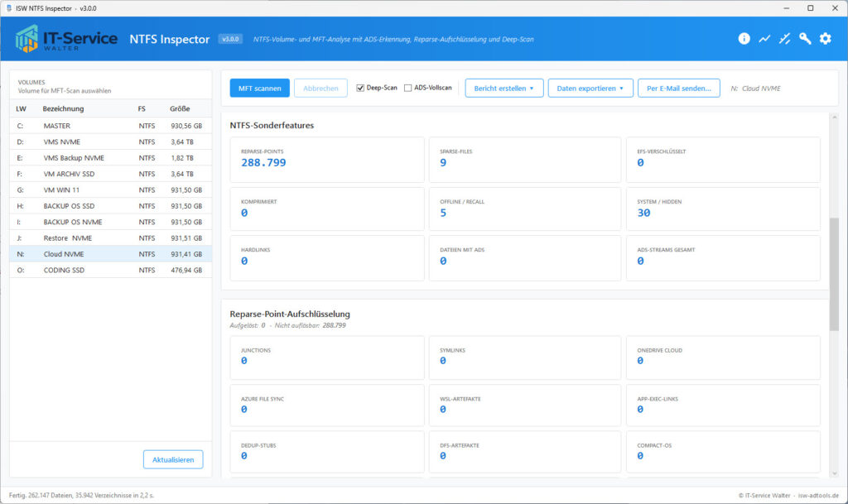
Task: Maximize the NTFS Inspector window
Action: 810,8
